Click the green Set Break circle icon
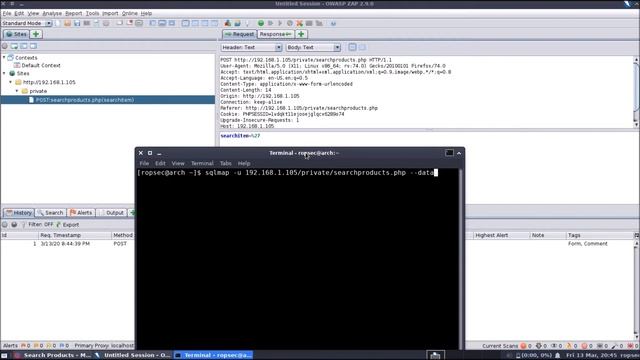 click(261, 23)
